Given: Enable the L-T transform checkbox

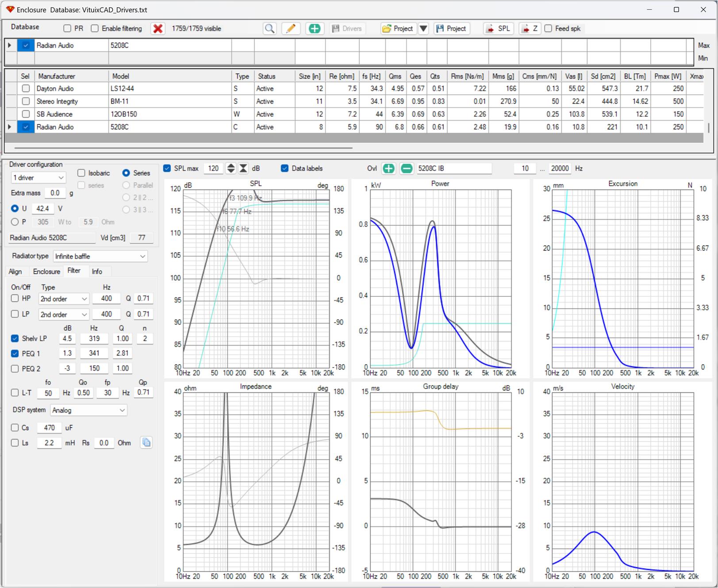Looking at the screenshot, I should [15, 392].
